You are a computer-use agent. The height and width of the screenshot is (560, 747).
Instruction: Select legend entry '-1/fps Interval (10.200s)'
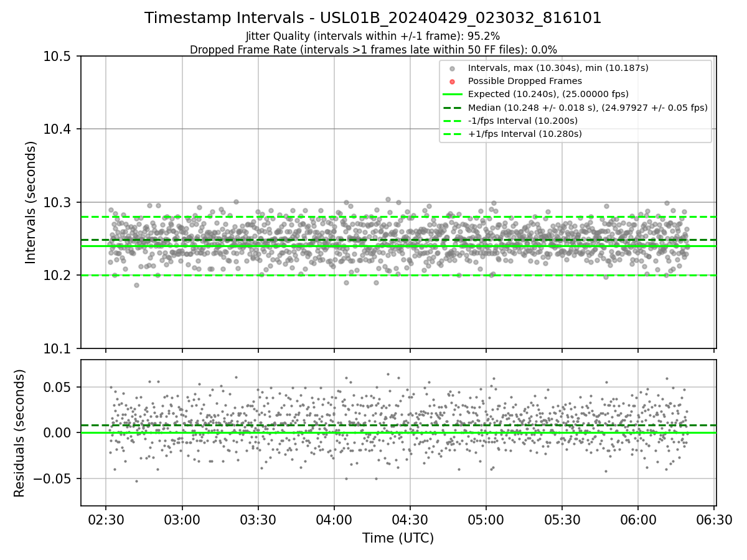click(523, 120)
